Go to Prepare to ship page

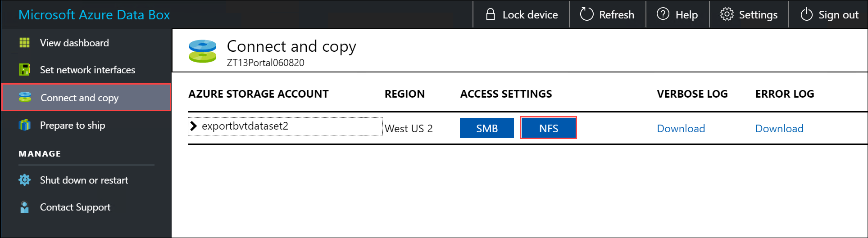click(x=73, y=125)
